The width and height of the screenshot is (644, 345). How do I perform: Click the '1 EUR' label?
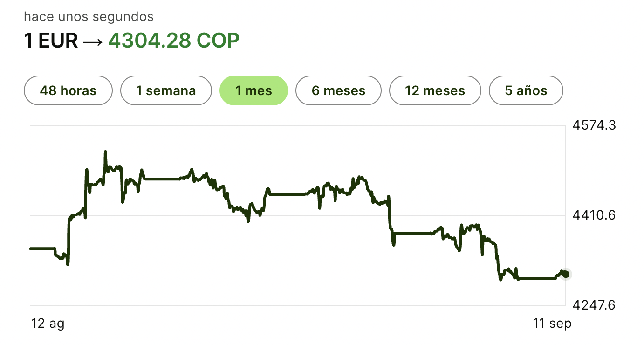50,41
